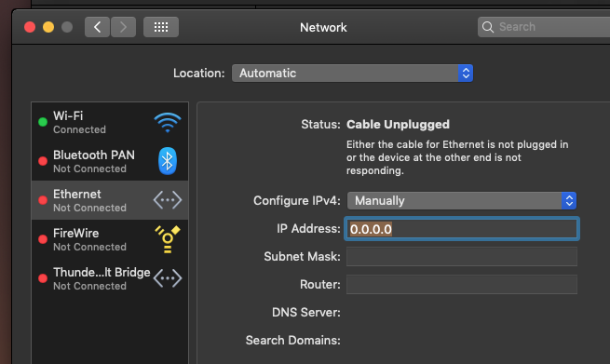Select FireWire in the service list
The image size is (610, 364).
tap(110, 239)
